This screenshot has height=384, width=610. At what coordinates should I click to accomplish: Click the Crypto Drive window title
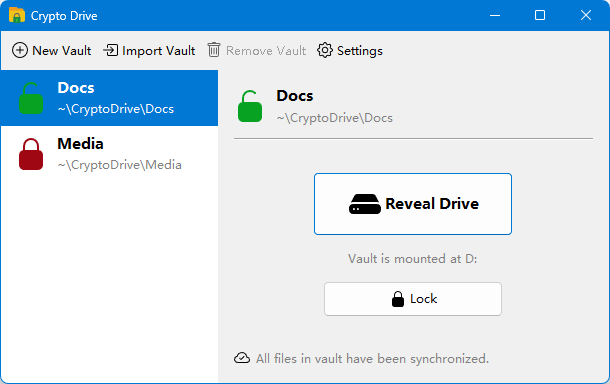64,16
